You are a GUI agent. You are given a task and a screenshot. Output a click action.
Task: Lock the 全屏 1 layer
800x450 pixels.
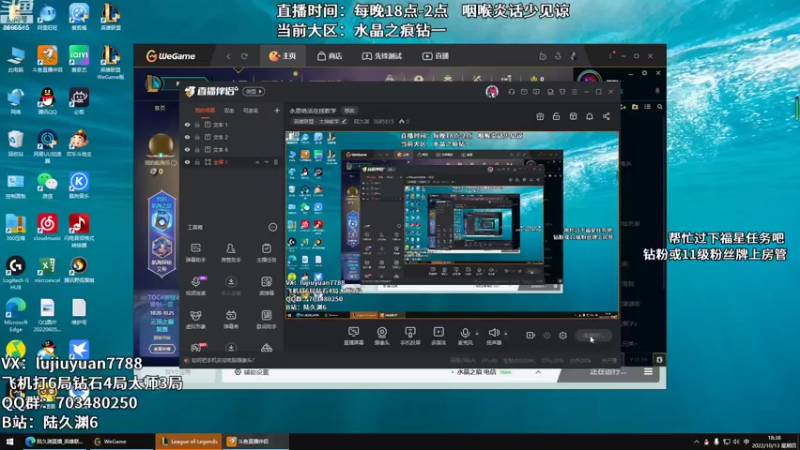[x=197, y=162]
